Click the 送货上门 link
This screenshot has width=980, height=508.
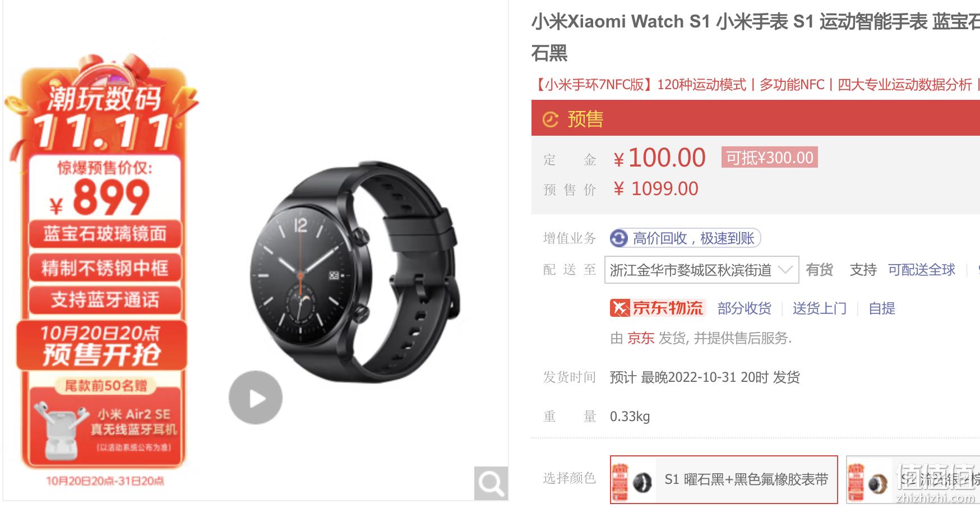819,308
